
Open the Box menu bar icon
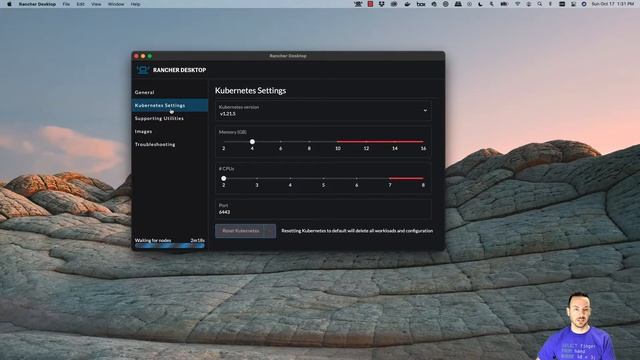click(x=421, y=4)
